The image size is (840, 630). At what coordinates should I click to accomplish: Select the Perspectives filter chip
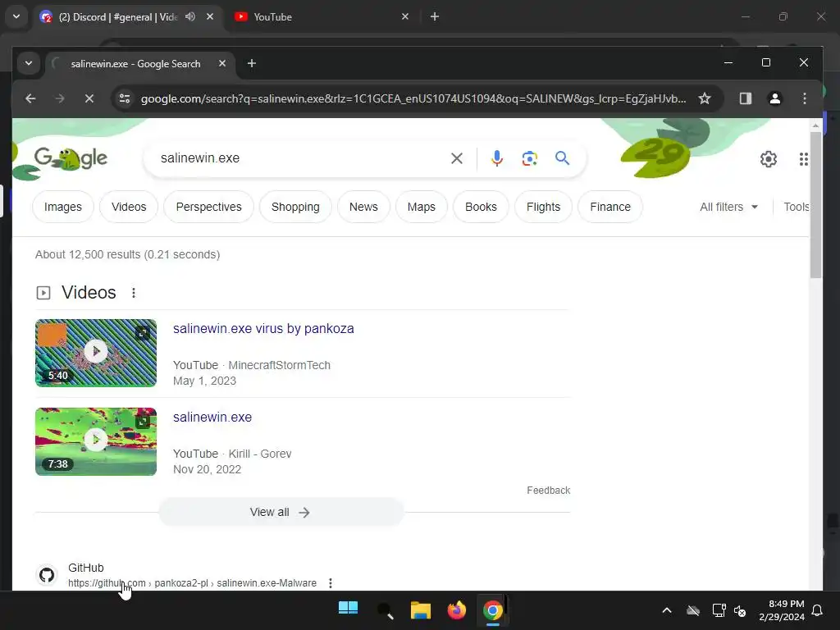[208, 207]
